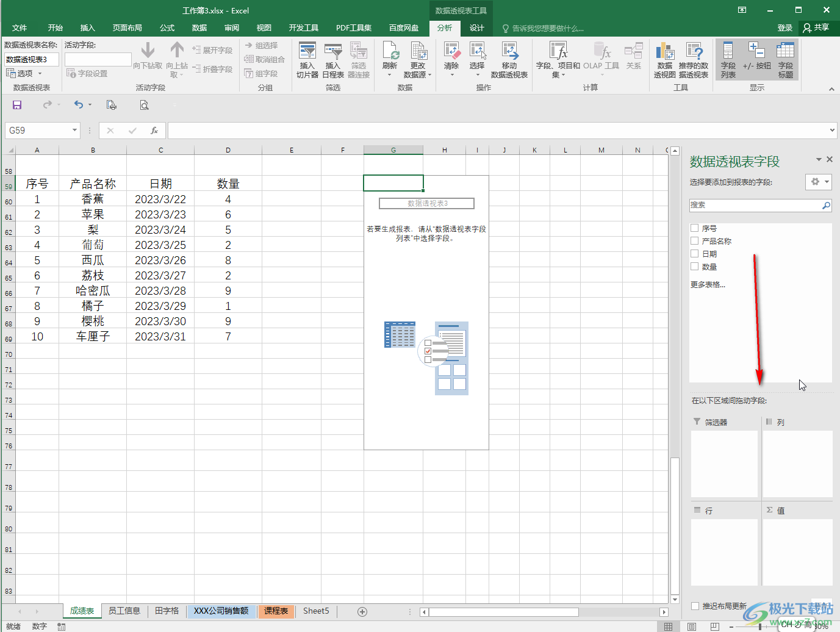
Task: Open field pane tools gear dropdown
Action: click(819, 182)
